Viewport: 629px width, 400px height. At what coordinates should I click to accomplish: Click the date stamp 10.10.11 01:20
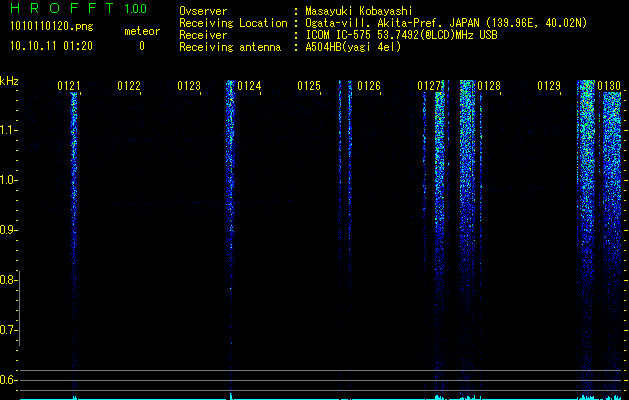[51, 46]
